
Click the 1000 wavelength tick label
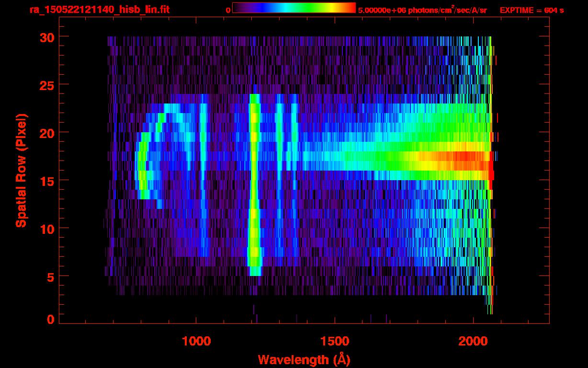(196, 341)
